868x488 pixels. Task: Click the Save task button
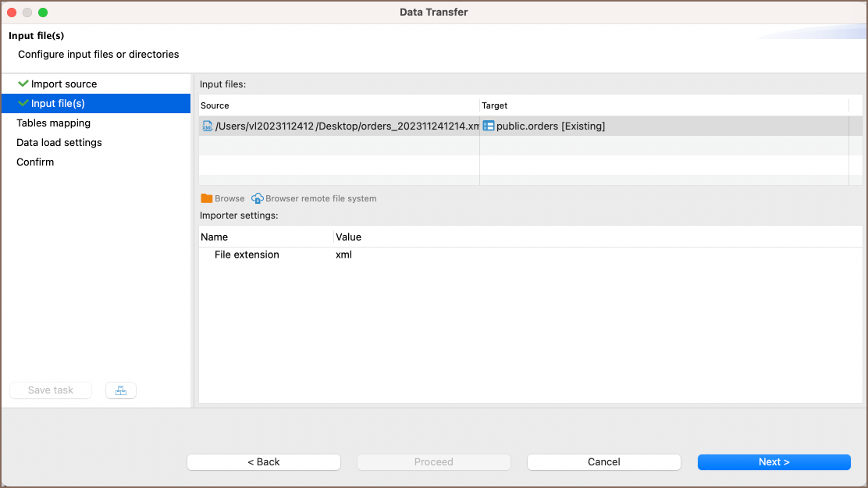click(x=51, y=390)
